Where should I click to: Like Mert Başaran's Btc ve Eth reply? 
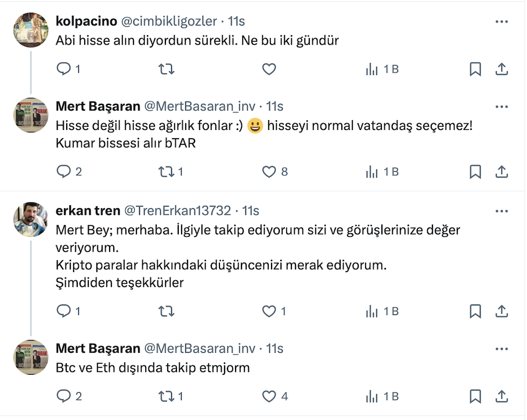(x=269, y=396)
